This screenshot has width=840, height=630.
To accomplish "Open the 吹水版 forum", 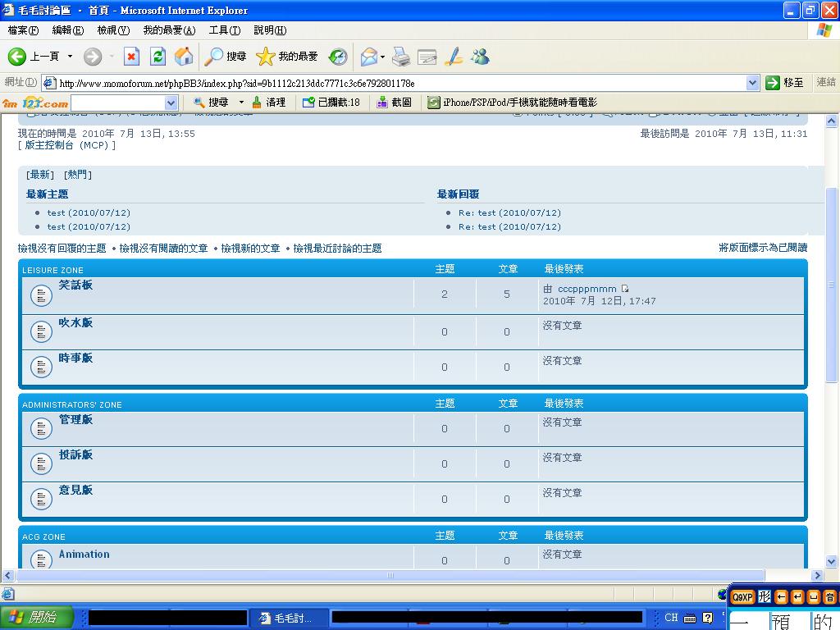I will click(x=75, y=322).
